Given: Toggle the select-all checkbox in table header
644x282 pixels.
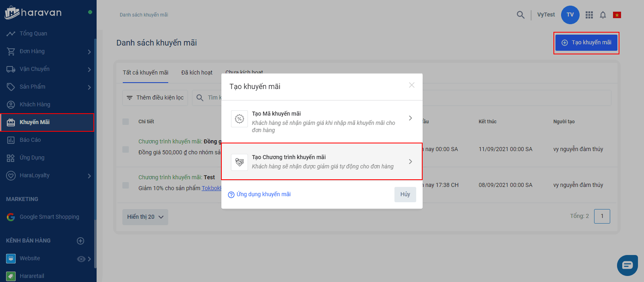Looking at the screenshot, I should pyautogui.click(x=126, y=122).
